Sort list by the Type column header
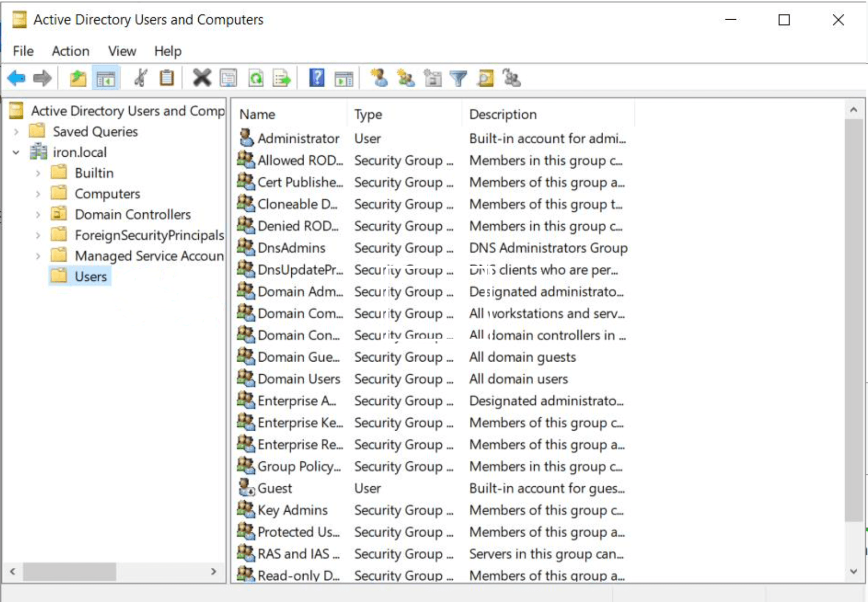The width and height of the screenshot is (868, 602). click(368, 114)
